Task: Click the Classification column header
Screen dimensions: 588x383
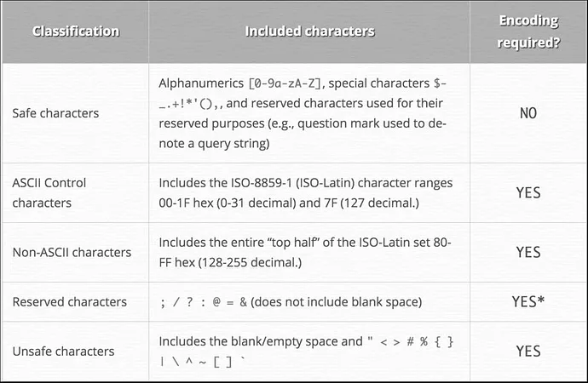Action: 76,31
